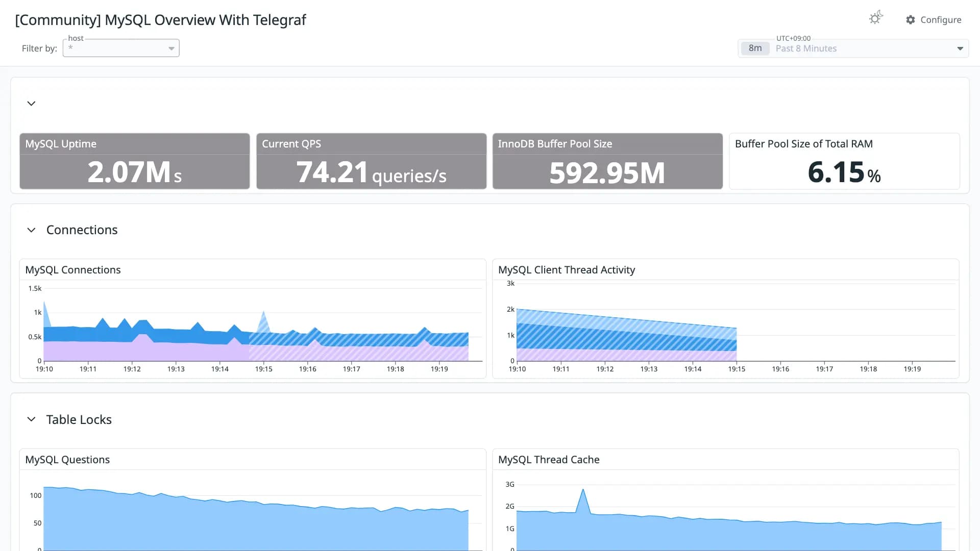Click 19:12 on Client Thread Activity time axis
This screenshot has width=980, height=551.
[x=605, y=369]
